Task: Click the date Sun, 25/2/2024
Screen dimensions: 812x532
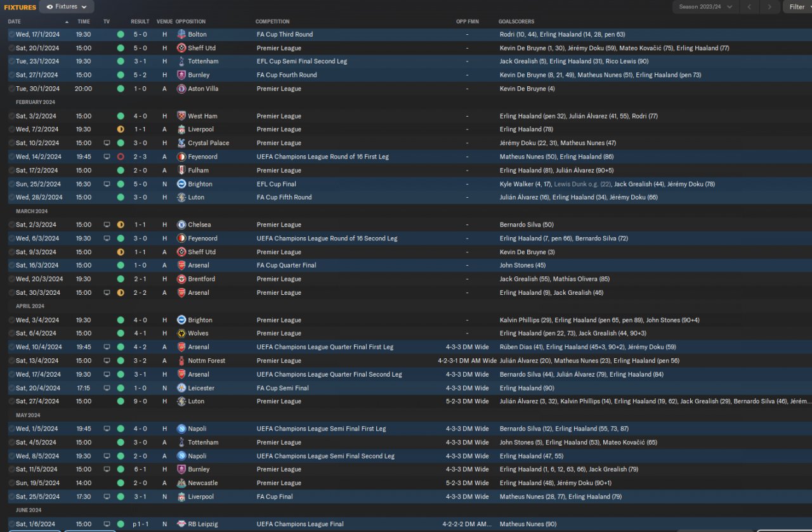Action: point(38,184)
